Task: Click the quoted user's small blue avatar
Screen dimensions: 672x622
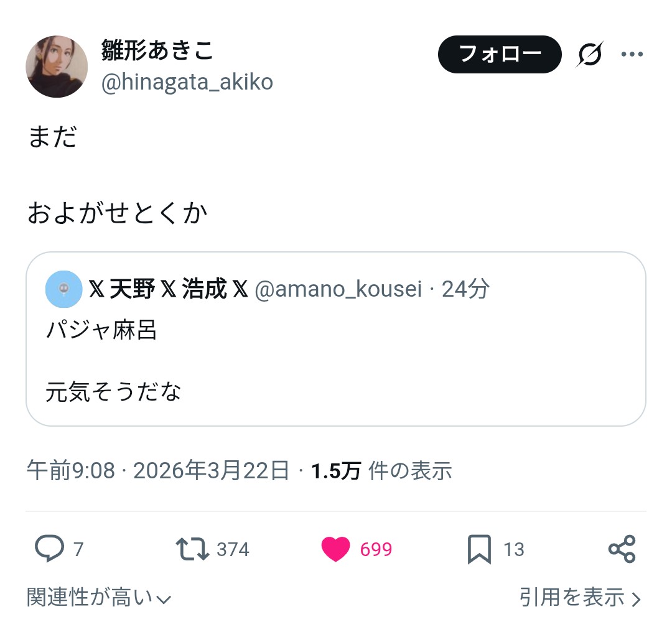Action: click(64, 289)
